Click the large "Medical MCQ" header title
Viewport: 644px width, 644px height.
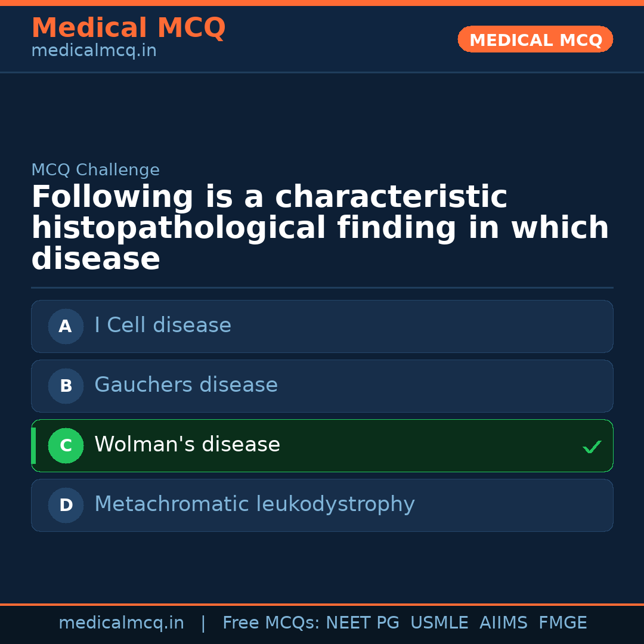coord(128,28)
